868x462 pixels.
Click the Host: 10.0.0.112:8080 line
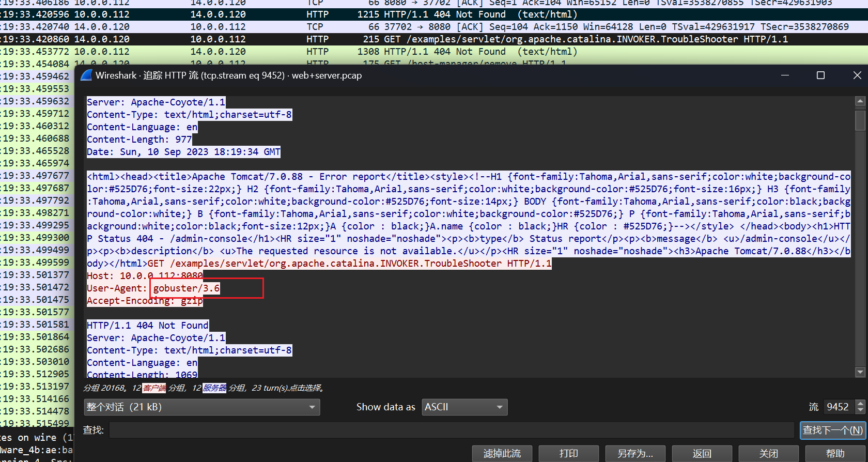(145, 276)
